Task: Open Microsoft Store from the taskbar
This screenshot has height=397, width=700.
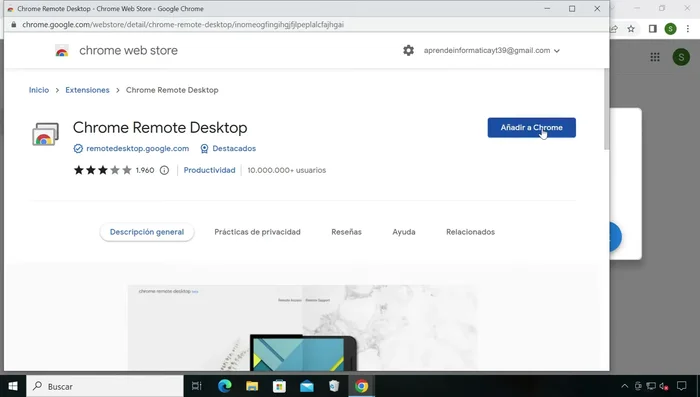Action: pos(279,386)
